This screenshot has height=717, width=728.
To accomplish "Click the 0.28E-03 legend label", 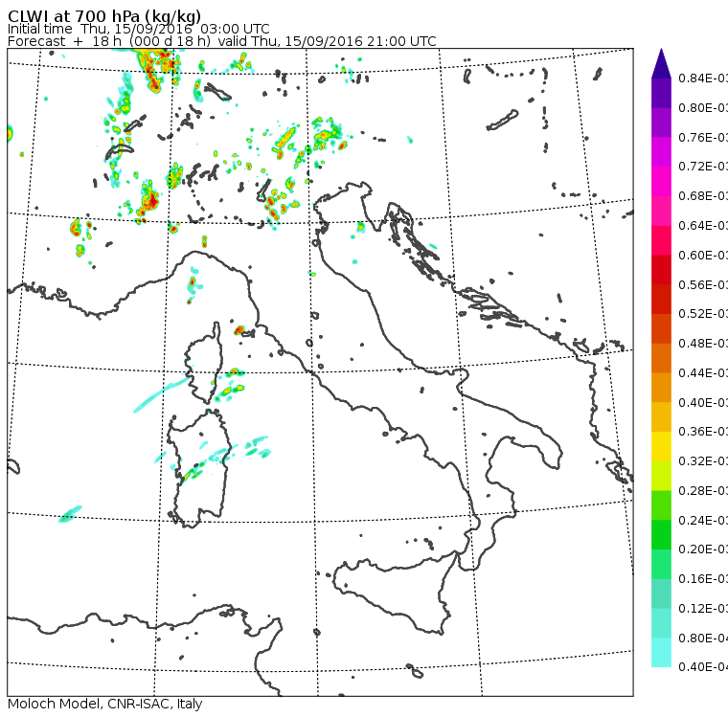I will pyautogui.click(x=703, y=490).
